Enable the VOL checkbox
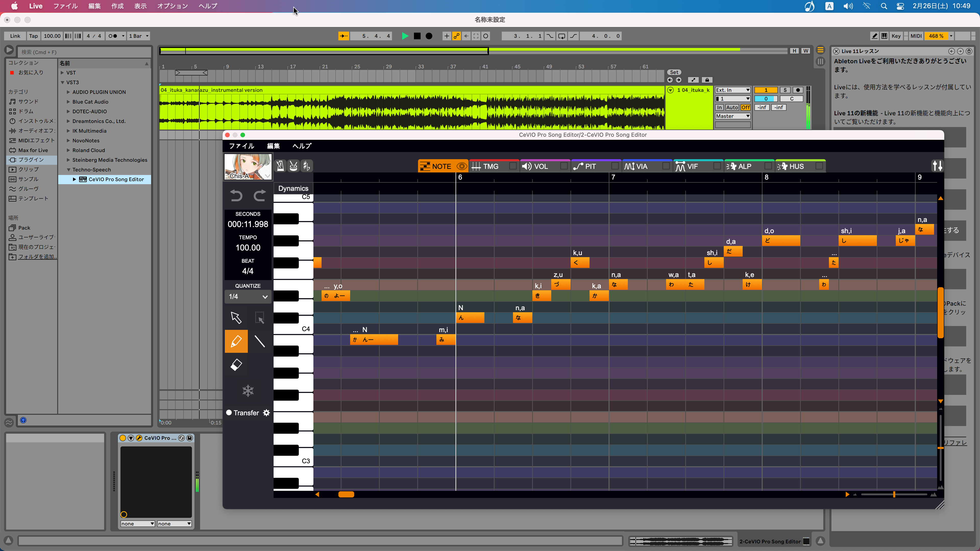 tap(564, 166)
